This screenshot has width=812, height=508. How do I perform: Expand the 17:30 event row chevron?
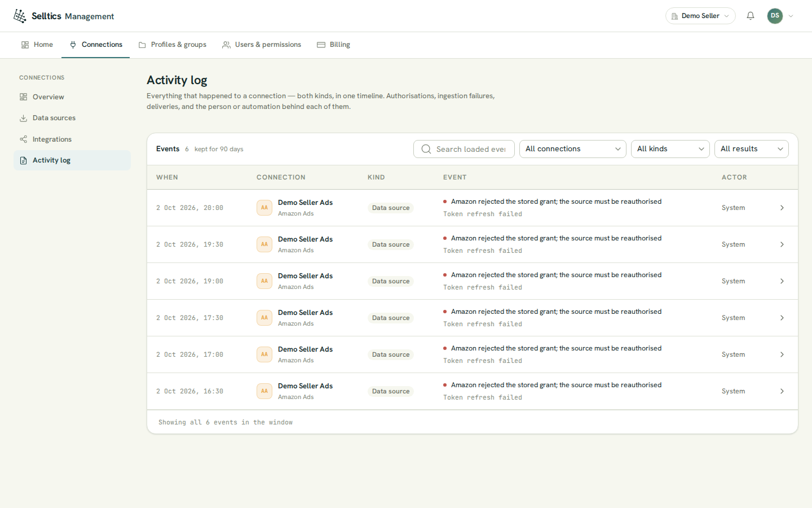pos(782,318)
